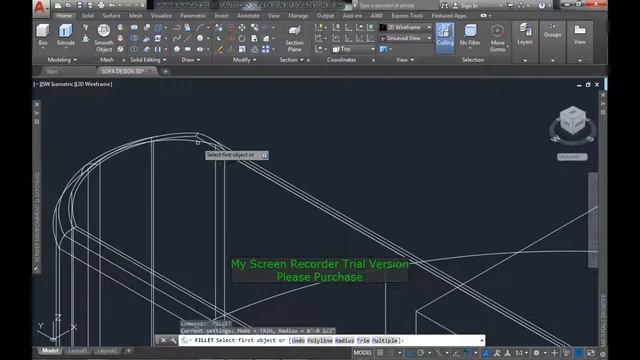
Task: Switch to the Parametric ribbon tab
Action: (x=193, y=16)
